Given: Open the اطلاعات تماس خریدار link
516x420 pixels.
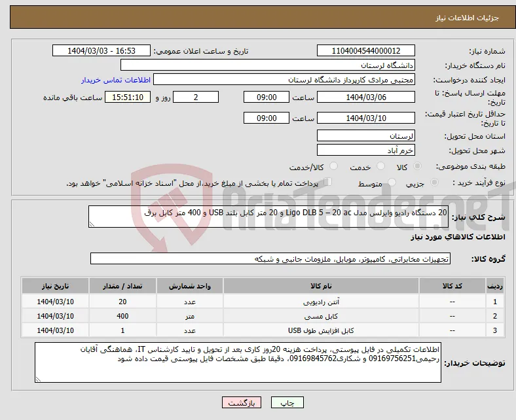Looking at the screenshot, I should point(116,80).
